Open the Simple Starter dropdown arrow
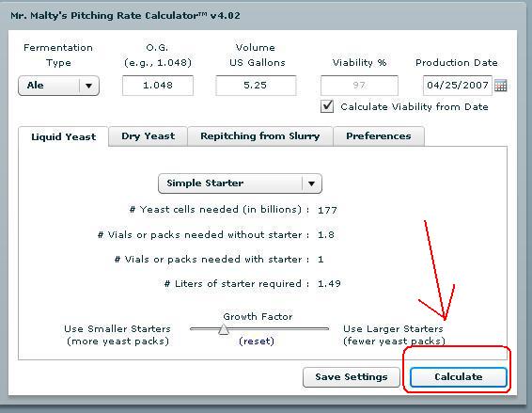Screen dimensions: 532x413 click(311, 183)
